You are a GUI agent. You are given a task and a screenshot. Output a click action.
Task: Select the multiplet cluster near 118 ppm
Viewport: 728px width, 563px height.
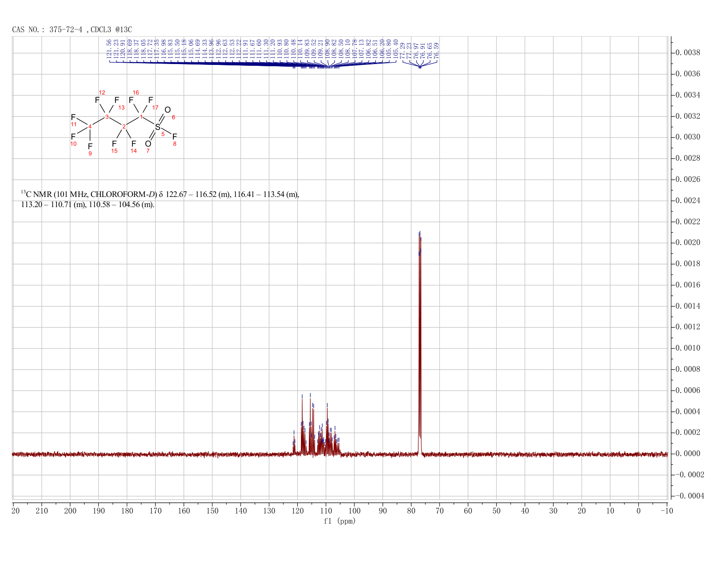[303, 424]
